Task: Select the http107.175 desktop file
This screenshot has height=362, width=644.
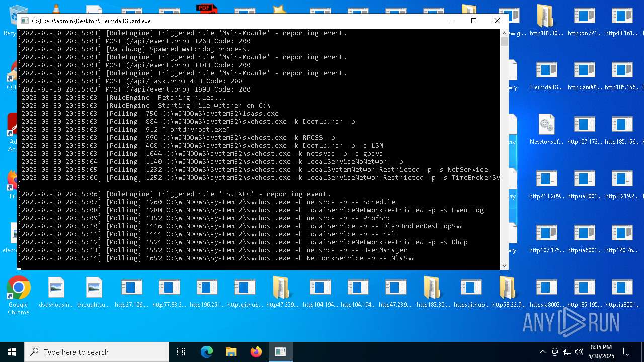Action: point(546,237)
